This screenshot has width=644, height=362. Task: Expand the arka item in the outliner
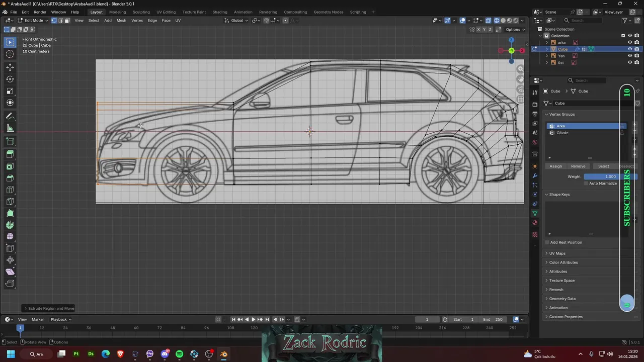[x=547, y=43]
